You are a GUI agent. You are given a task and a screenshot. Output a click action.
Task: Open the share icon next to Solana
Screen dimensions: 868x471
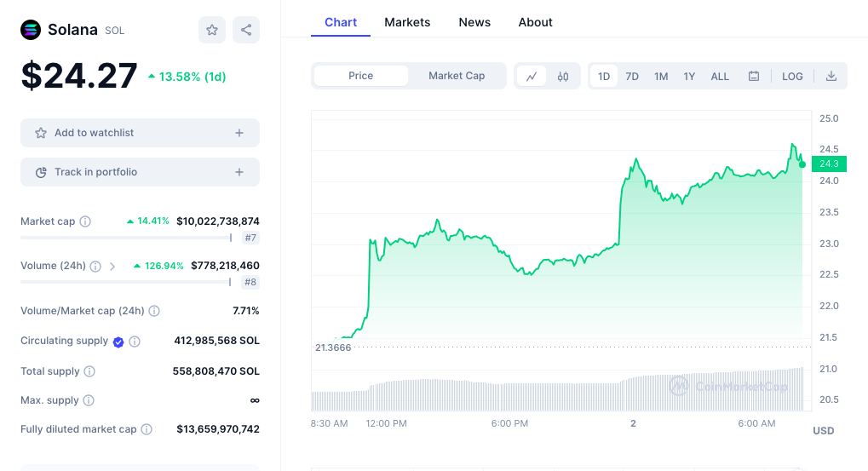(246, 30)
